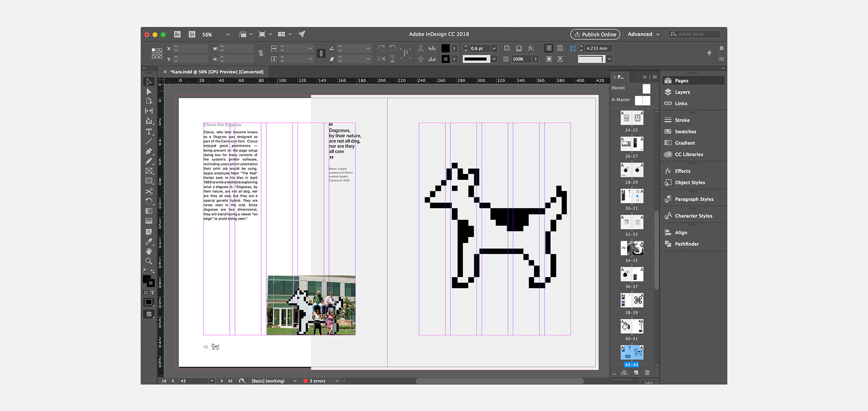Screen dimensions: 868x411
Task: Toggle the auto-fit frame corners icon
Action: (573, 48)
